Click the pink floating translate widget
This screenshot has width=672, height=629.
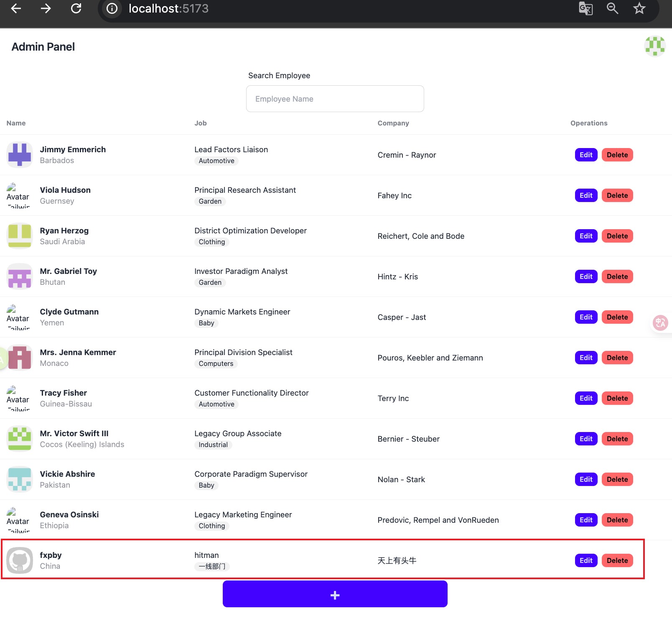coord(660,322)
